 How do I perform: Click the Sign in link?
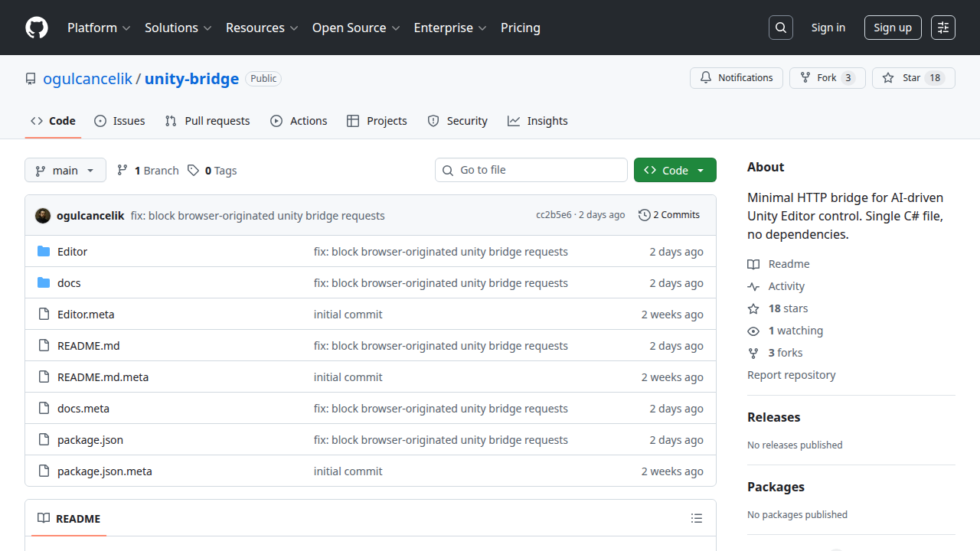(828, 28)
